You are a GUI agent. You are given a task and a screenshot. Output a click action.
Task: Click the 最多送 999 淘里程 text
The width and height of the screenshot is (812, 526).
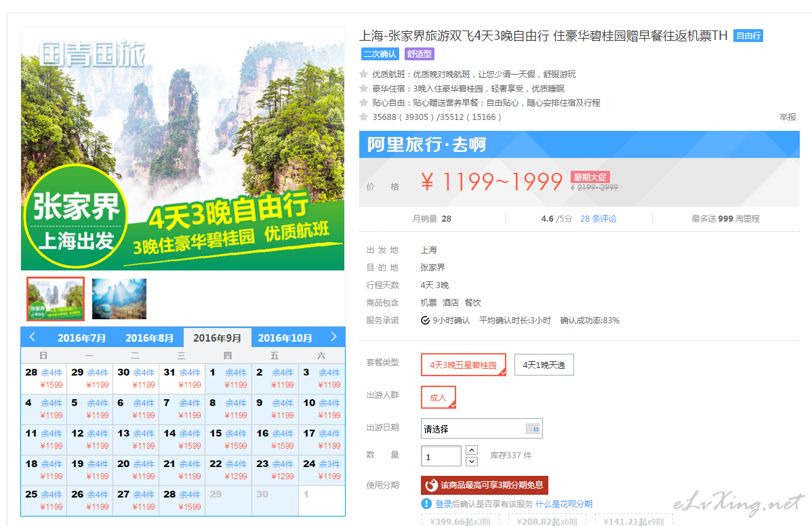point(725,218)
